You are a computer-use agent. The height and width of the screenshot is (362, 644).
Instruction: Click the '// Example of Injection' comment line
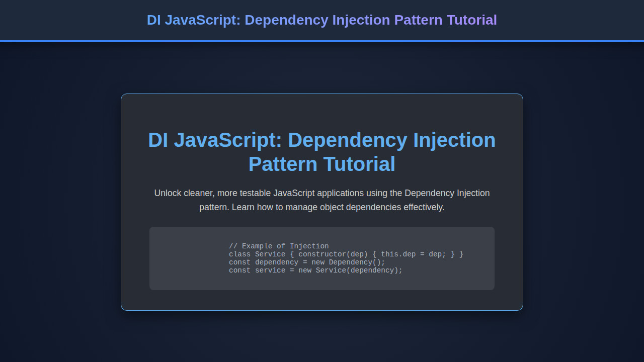279,246
